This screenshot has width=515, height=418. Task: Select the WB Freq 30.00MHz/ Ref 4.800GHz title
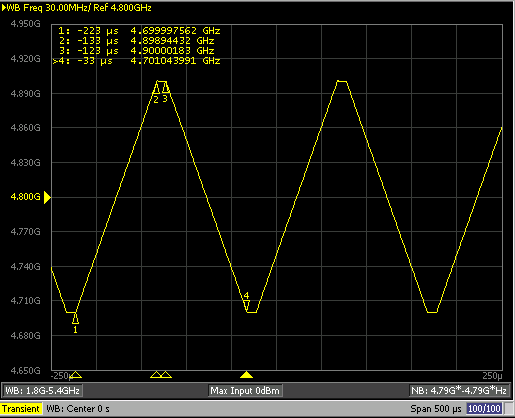pyautogui.click(x=79, y=8)
